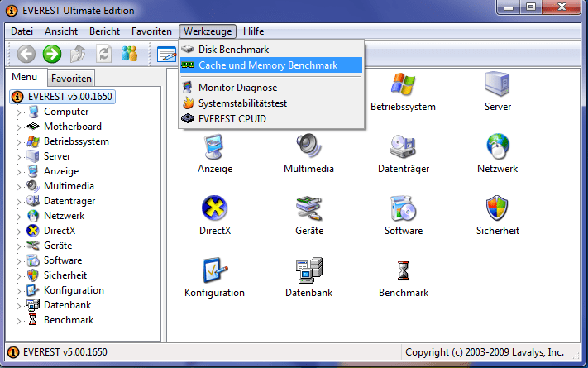The image size is (588, 368).
Task: Open Software icon in main pane
Action: 403,208
